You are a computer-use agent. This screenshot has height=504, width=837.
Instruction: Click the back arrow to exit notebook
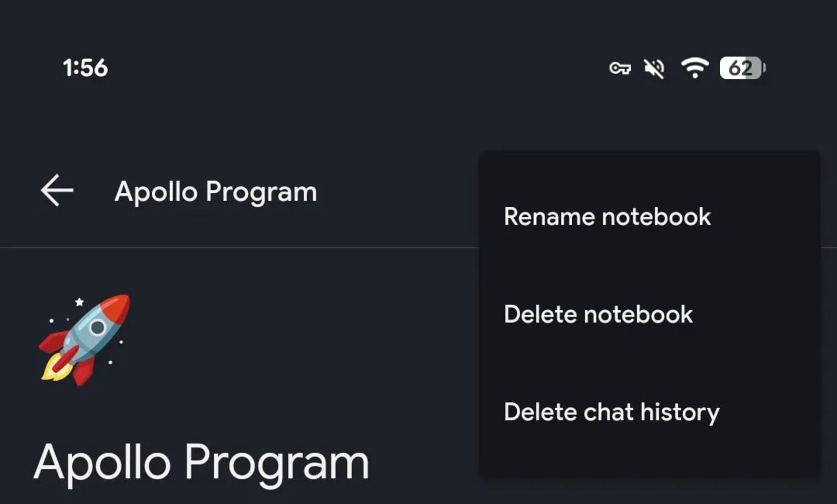pyautogui.click(x=57, y=190)
